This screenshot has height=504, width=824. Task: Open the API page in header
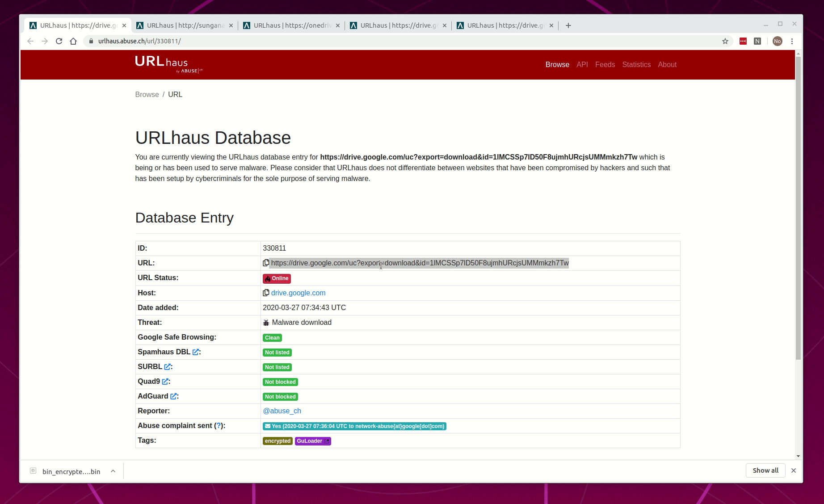[x=582, y=65]
